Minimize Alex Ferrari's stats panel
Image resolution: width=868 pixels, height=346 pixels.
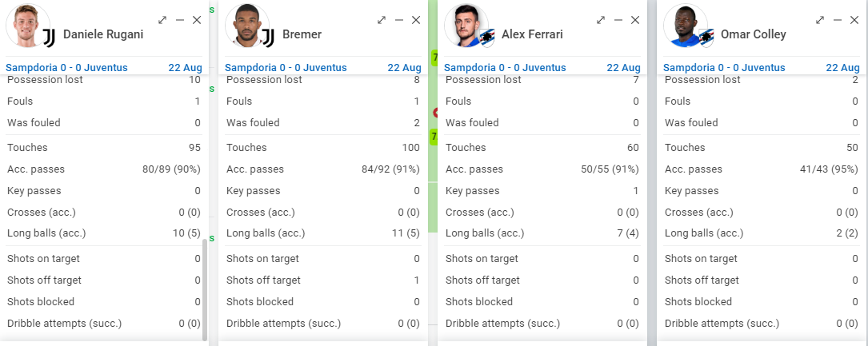[x=618, y=20]
